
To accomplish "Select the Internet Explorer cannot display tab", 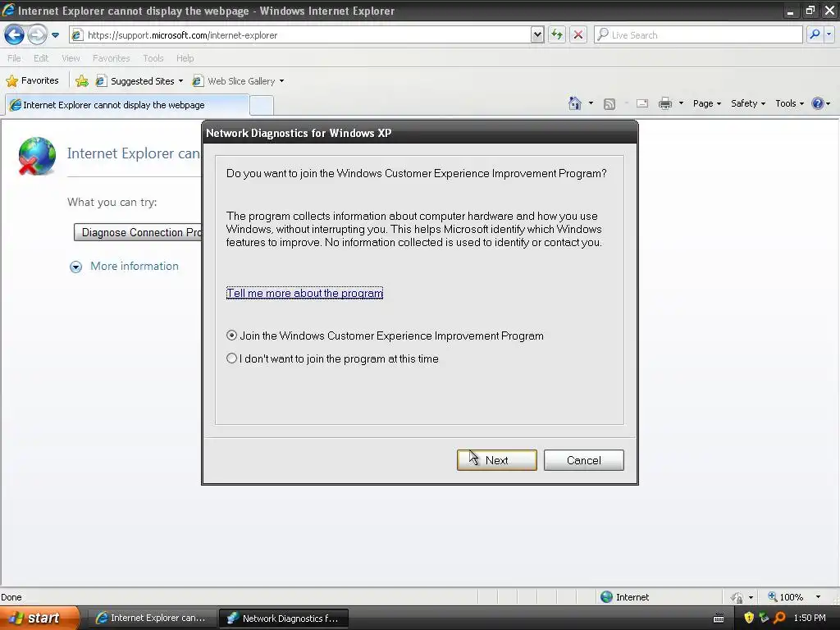I will (x=127, y=105).
